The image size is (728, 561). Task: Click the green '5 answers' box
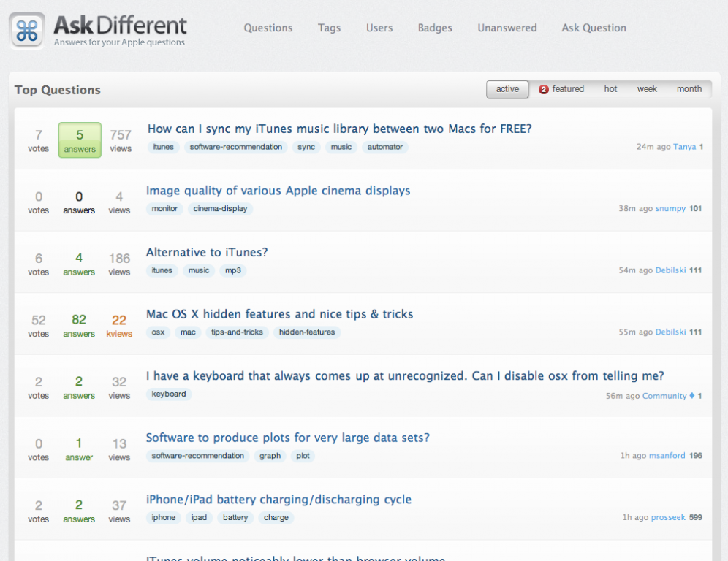pos(80,140)
